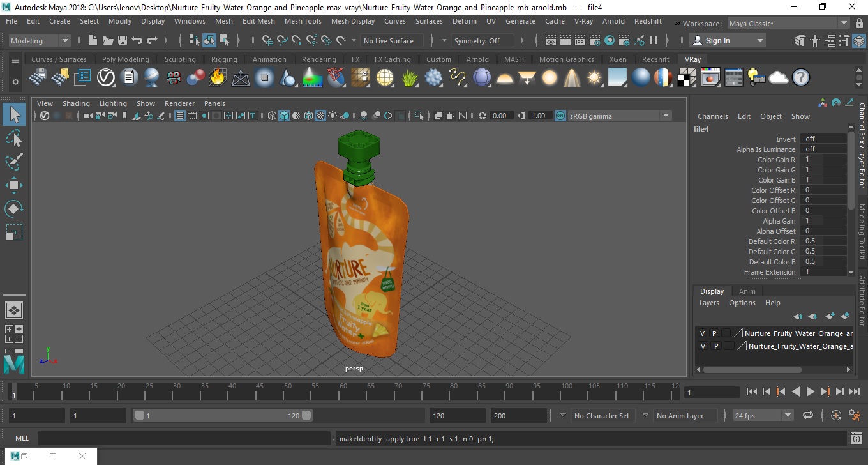Toggle textured display in viewport panel
868x465 pixels.
pos(321,116)
